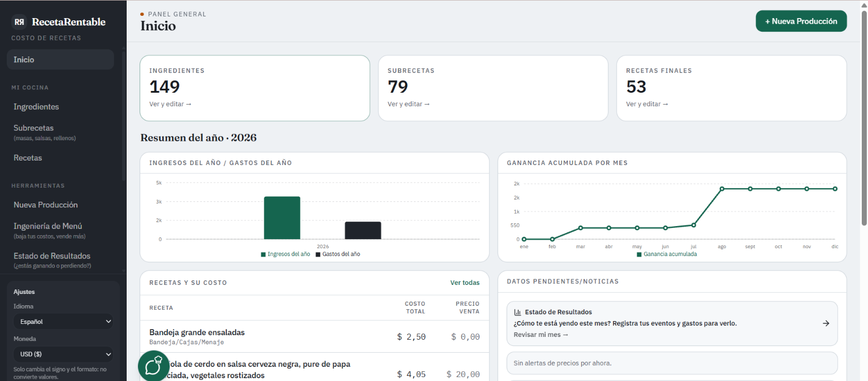Toggle the Gastos del año legend series

point(338,254)
